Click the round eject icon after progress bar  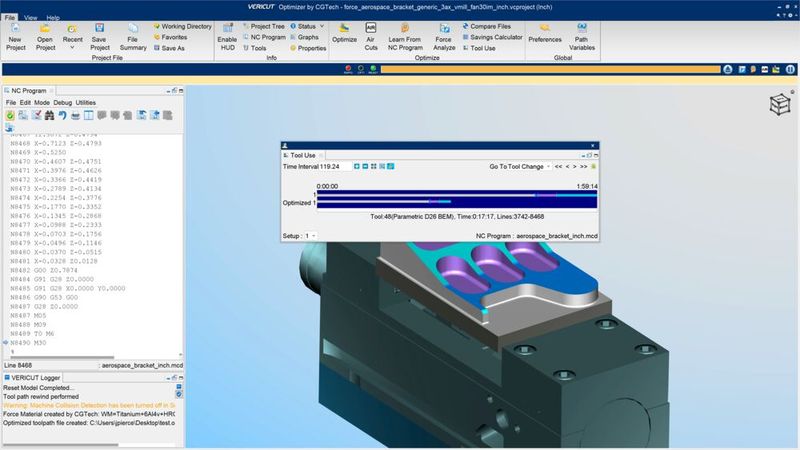click(x=728, y=69)
